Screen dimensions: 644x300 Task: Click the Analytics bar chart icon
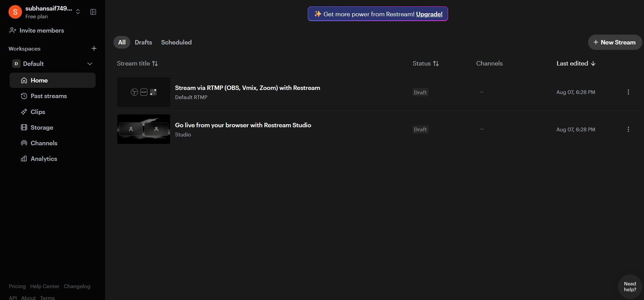tap(24, 159)
